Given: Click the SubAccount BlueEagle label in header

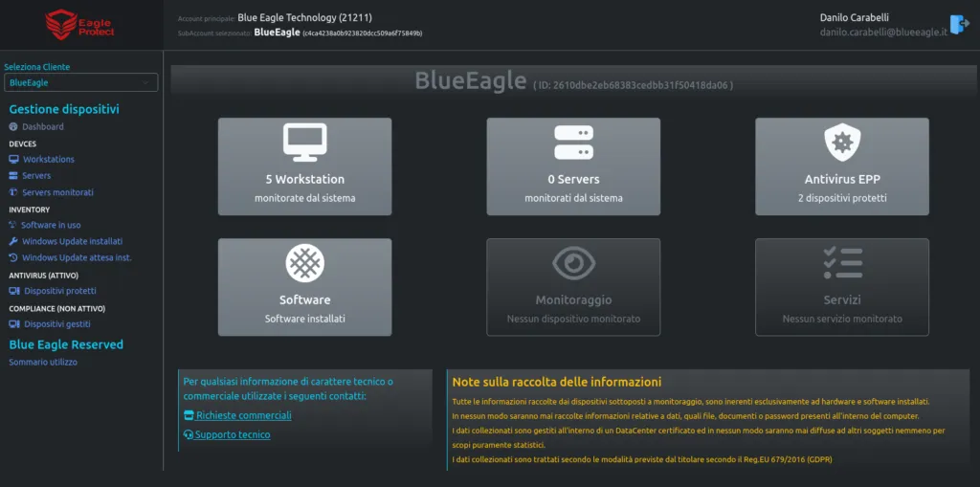Looking at the screenshot, I should 277,33.
